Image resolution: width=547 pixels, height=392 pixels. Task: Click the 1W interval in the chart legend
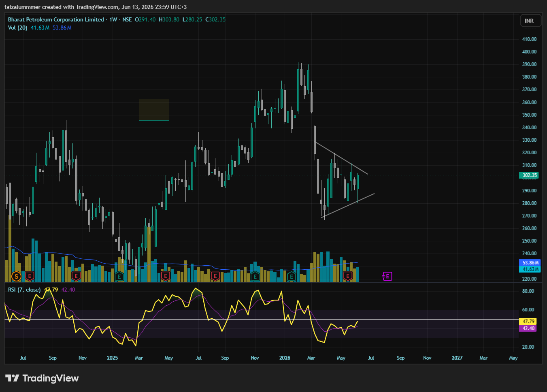click(113, 19)
